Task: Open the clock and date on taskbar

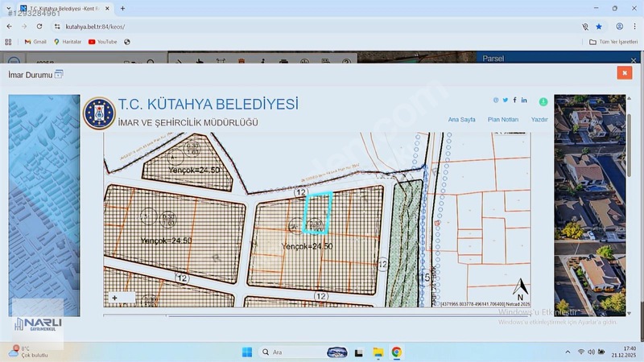Action: point(623,352)
